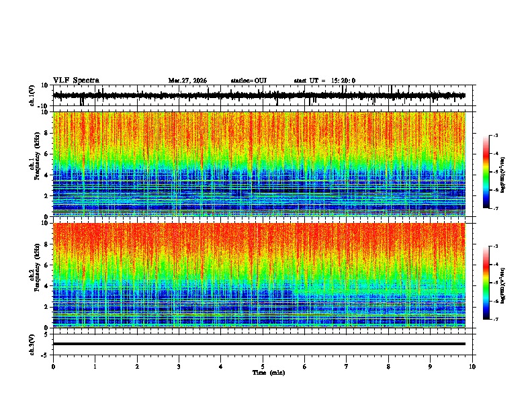Click inside the ch.2 frequency spectrogram panel
The image size is (532, 411).
pyautogui.click(x=259, y=275)
